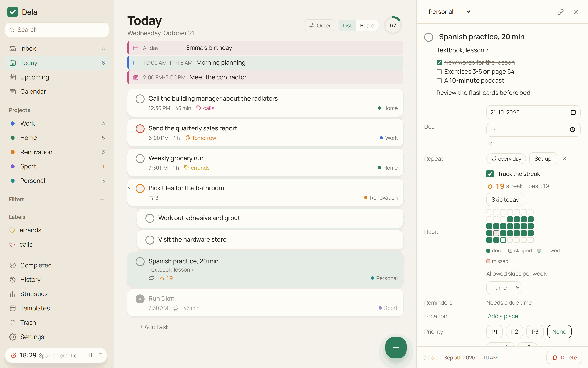Click the 1/7 progress ring

[x=393, y=25]
